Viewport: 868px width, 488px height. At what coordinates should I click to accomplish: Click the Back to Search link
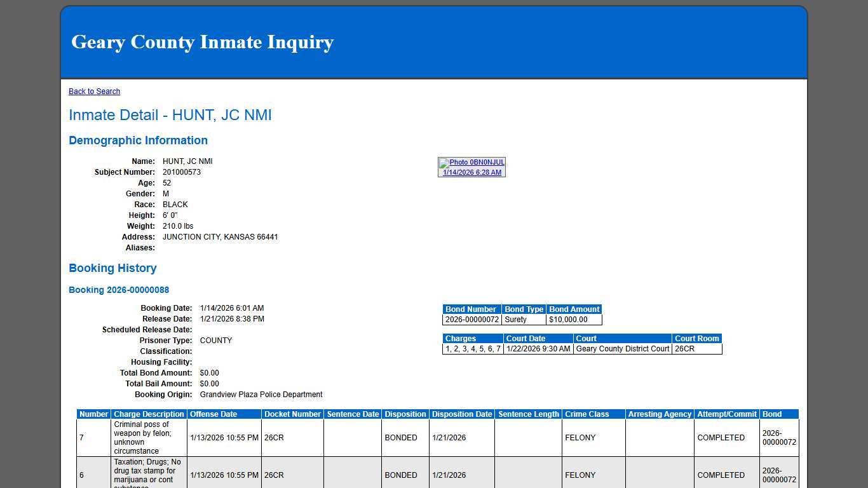[x=94, y=91]
